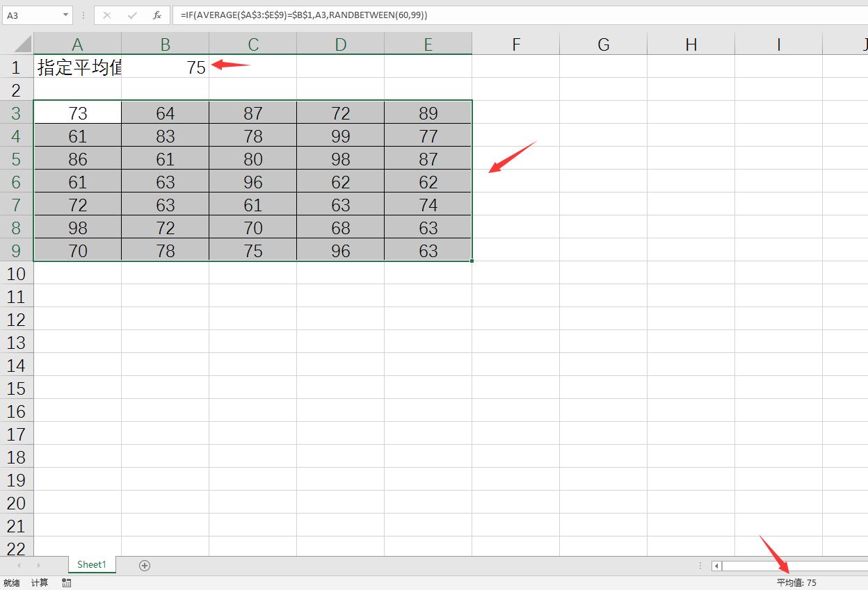Click the confirm checkmark formula icon
868x590 pixels.
pyautogui.click(x=132, y=15)
